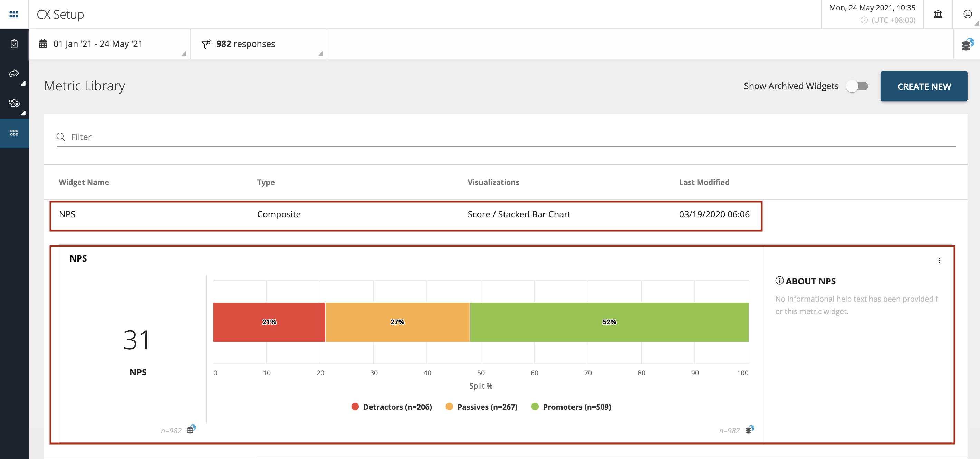The width and height of the screenshot is (980, 459).
Task: Click the info icon next to ABOUT NPS
Action: (779, 281)
